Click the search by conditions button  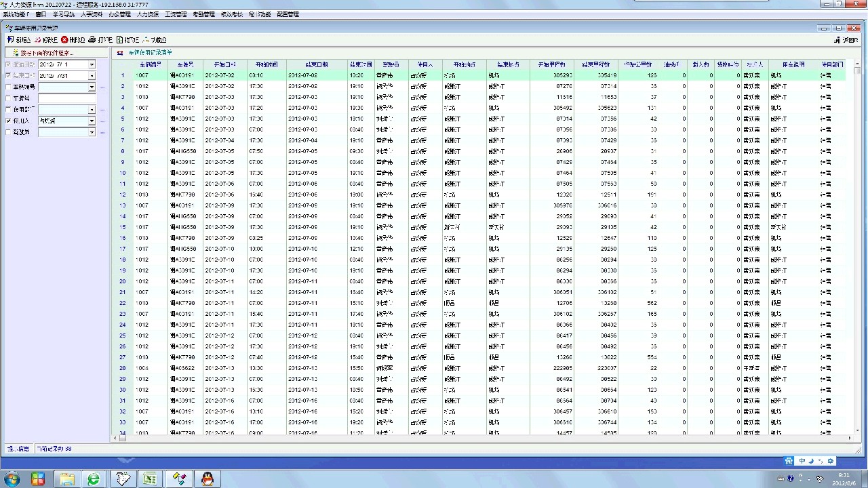point(42,52)
